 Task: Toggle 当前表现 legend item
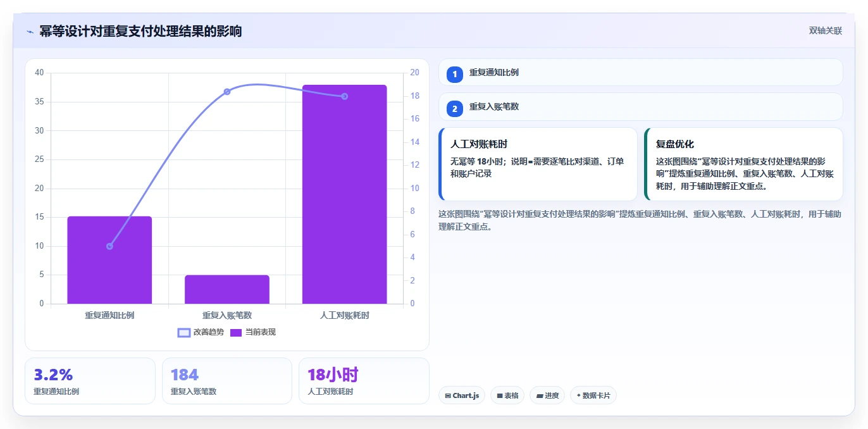[252, 332]
